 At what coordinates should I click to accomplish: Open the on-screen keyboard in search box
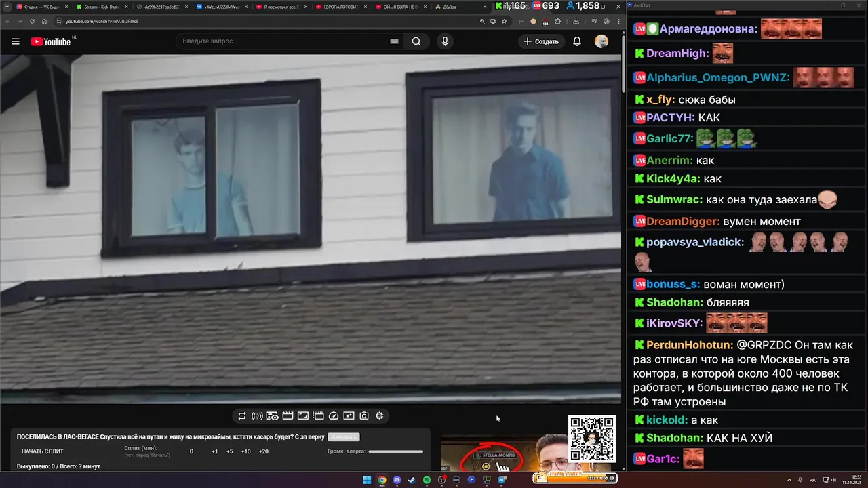[x=394, y=41]
